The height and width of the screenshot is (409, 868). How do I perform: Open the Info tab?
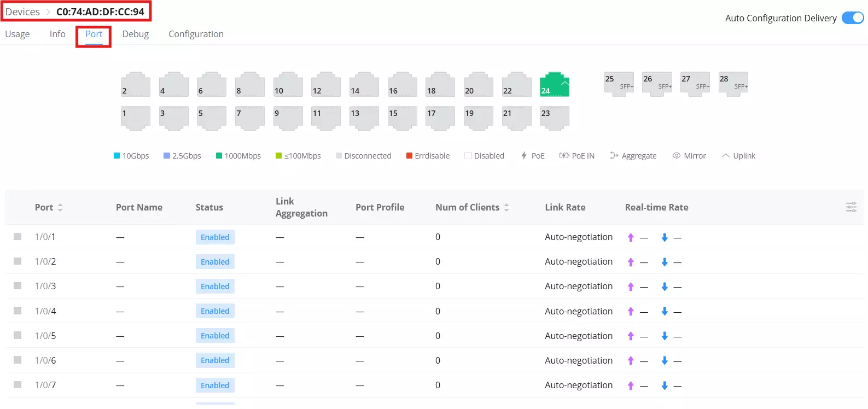[x=57, y=34]
